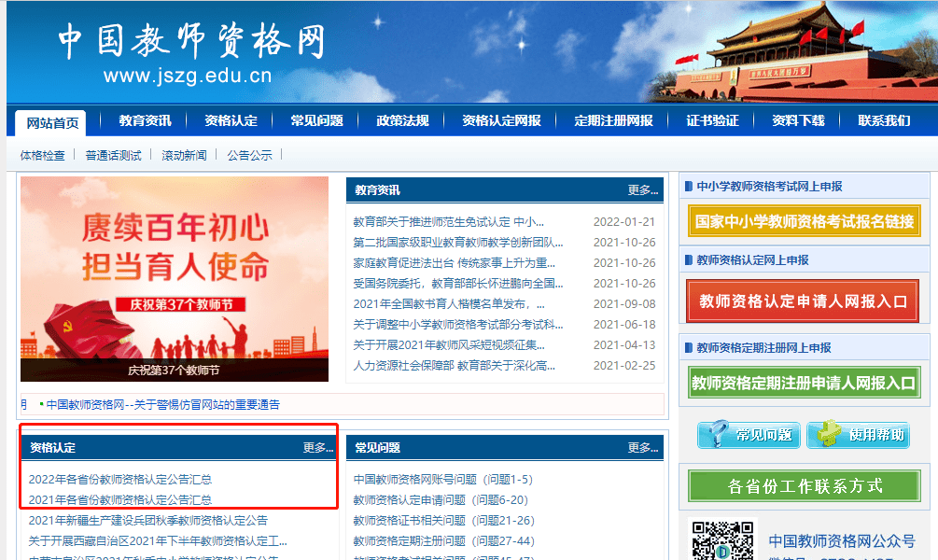Open the 普通话测试 sub-navigation link
This screenshot has height=560, width=938.
pyautogui.click(x=113, y=156)
